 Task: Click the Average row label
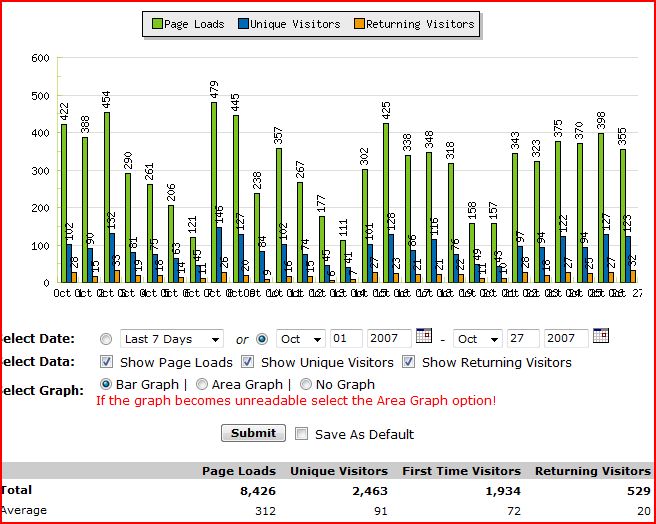[x=23, y=511]
